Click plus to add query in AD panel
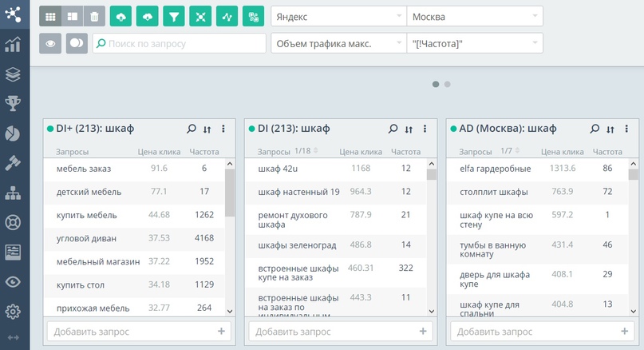 625,331
